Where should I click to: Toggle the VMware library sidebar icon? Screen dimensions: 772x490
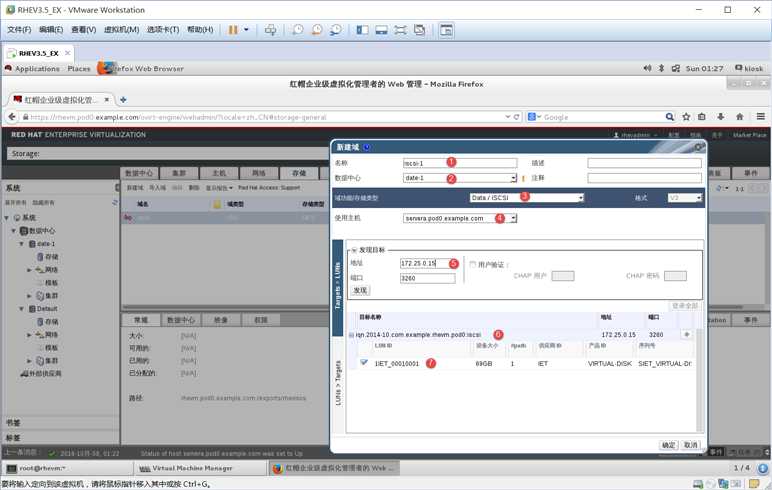[362, 30]
